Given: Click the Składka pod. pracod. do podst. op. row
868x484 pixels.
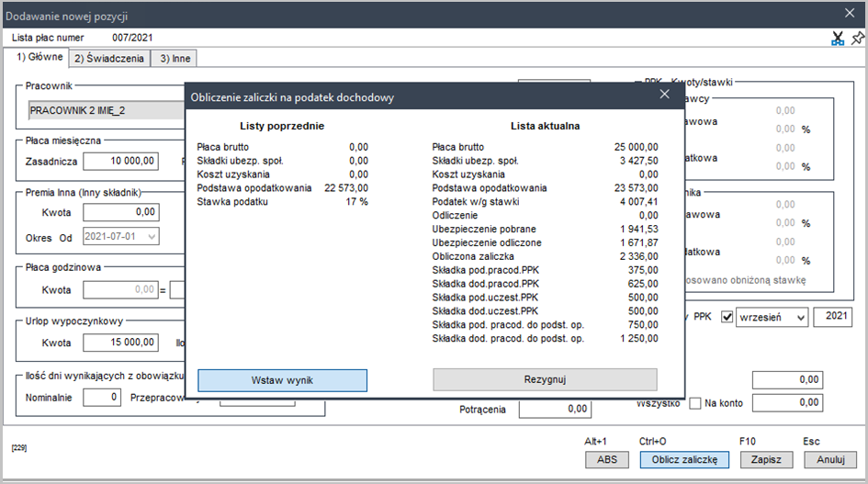Looking at the screenshot, I should point(546,324).
